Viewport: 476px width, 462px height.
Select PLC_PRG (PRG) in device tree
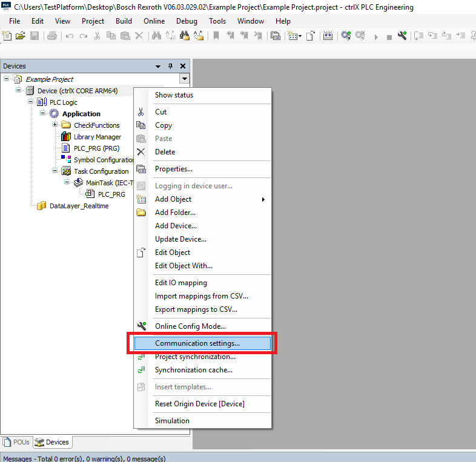pos(96,148)
